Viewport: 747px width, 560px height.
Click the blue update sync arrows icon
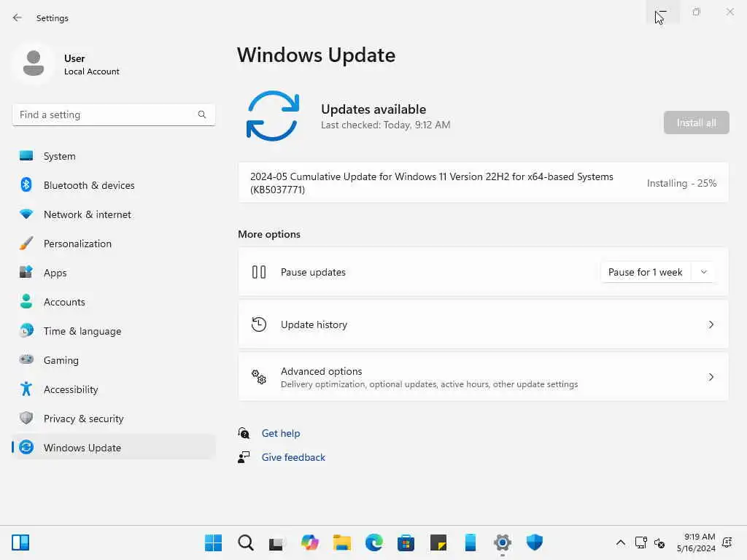273,116
